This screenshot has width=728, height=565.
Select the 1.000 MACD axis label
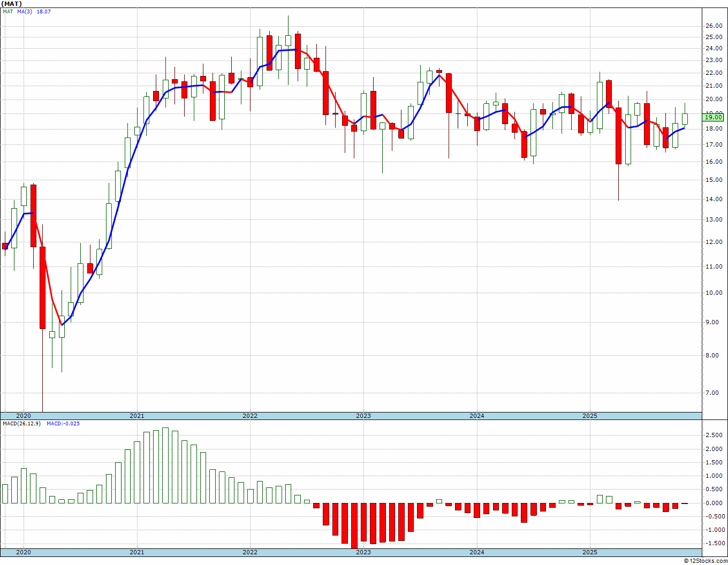tap(714, 476)
